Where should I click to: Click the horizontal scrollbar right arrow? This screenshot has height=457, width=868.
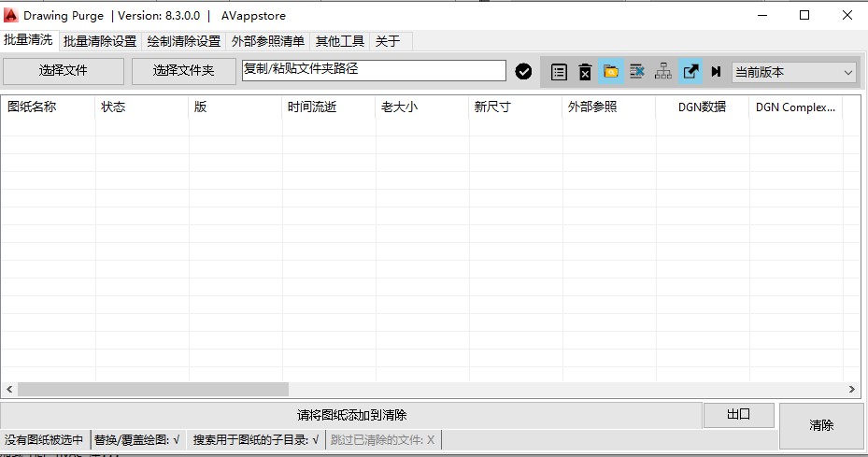point(852,390)
